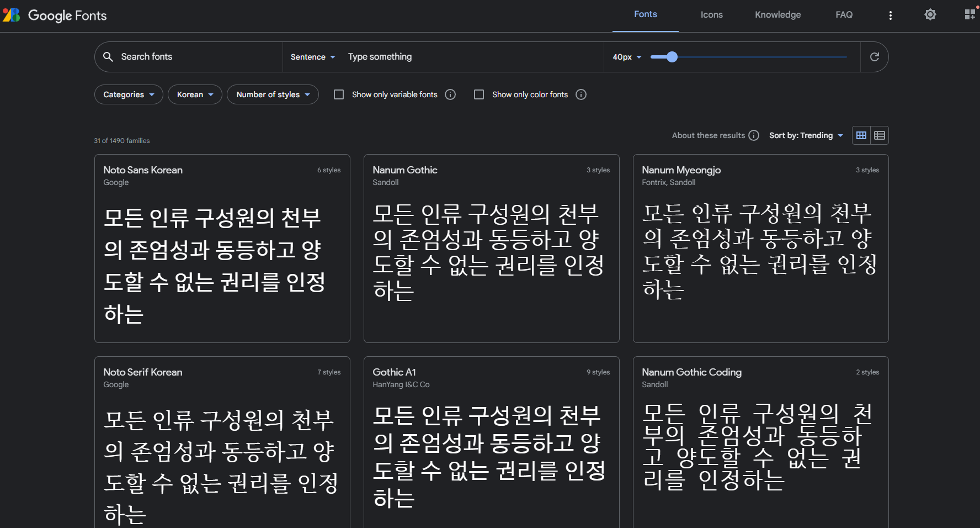Viewport: 980px width, 528px height.
Task: Click the font size slider handle
Action: pyautogui.click(x=672, y=57)
